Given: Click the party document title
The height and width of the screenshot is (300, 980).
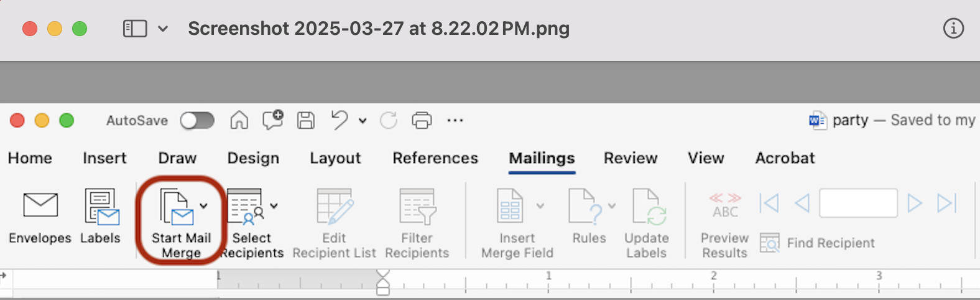Looking at the screenshot, I should [x=850, y=120].
